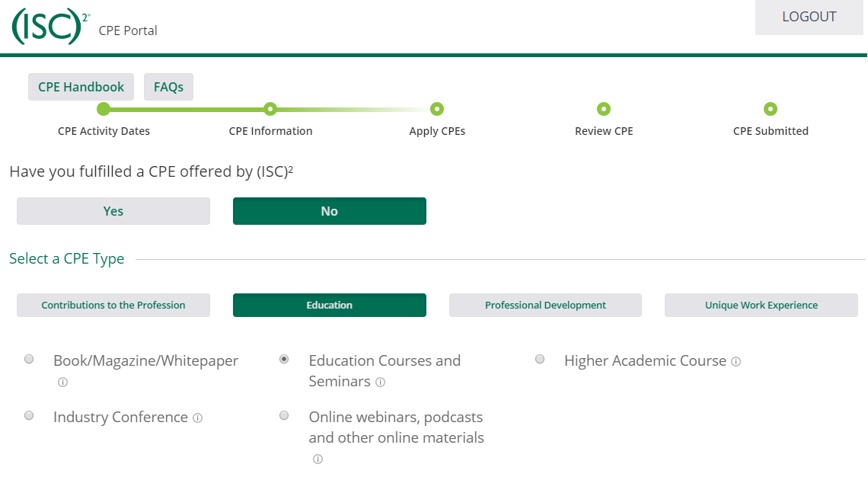The width and height of the screenshot is (868, 477).
Task: Choose Education Courses and Seminars radio button
Action: [x=284, y=359]
